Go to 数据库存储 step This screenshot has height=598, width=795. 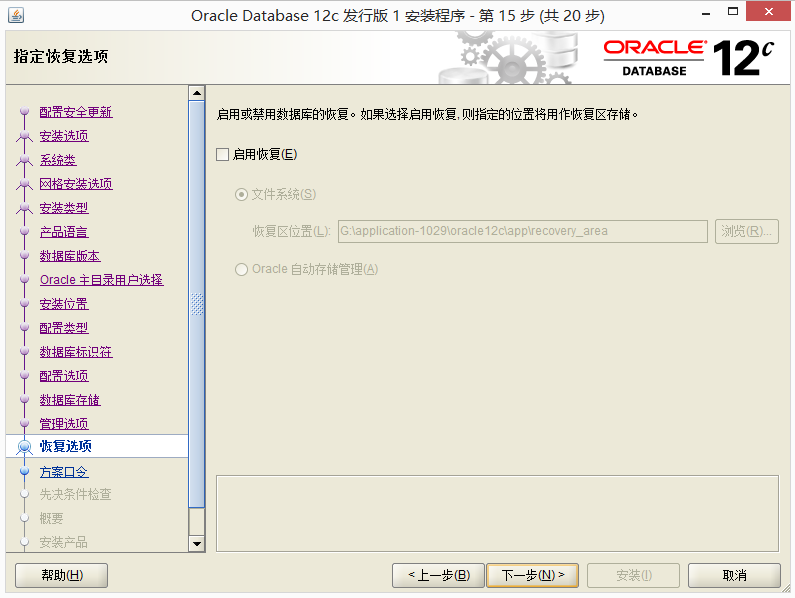[70, 400]
